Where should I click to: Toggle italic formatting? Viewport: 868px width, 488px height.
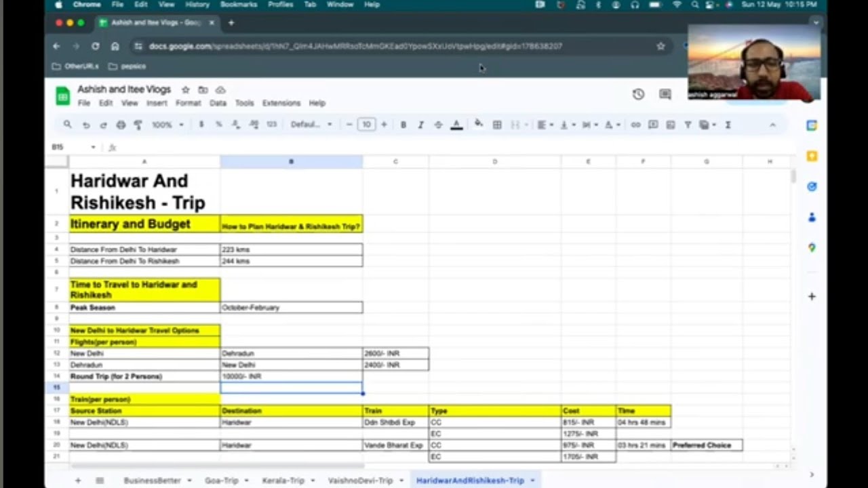click(x=420, y=125)
